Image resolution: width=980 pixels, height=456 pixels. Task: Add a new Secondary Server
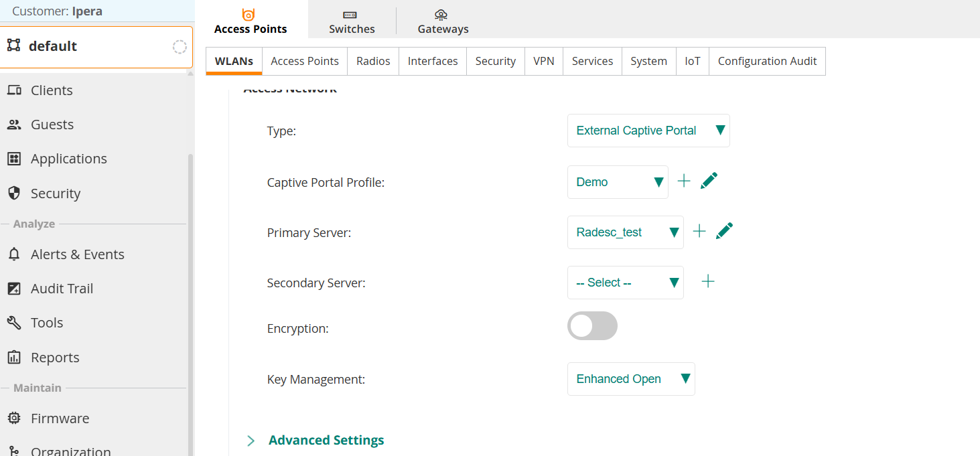(707, 282)
